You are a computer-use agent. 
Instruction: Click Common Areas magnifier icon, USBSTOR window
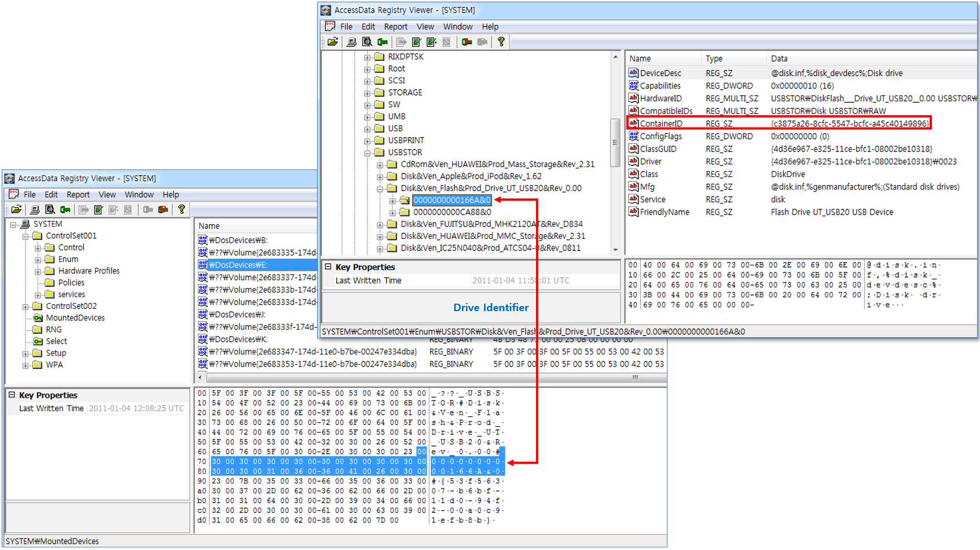(x=367, y=42)
